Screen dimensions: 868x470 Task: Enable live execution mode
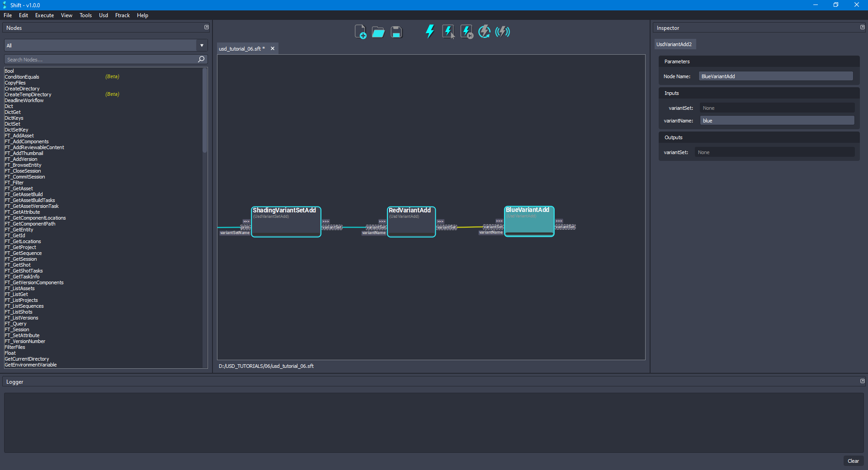[x=502, y=32]
